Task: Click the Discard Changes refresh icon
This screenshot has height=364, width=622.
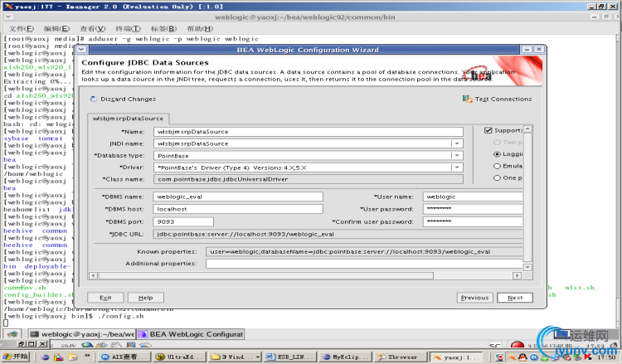Action: (x=93, y=99)
